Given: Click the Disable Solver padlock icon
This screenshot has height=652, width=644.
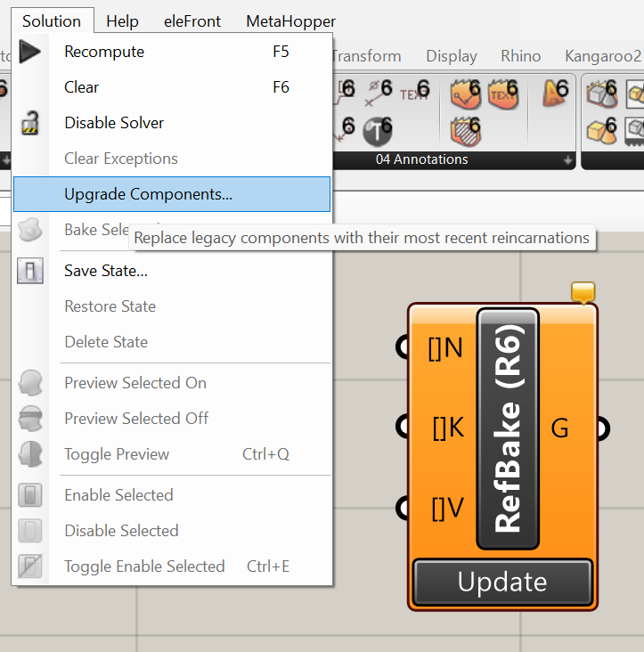Looking at the screenshot, I should [30, 123].
